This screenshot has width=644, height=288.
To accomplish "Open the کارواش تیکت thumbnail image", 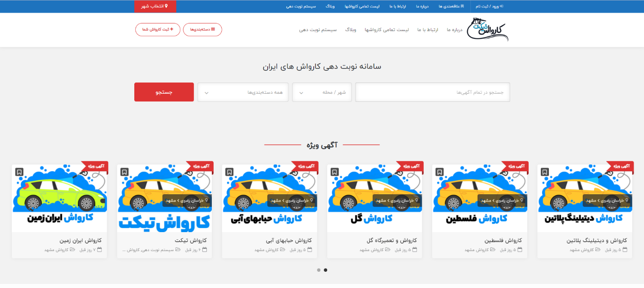I will tap(164, 198).
